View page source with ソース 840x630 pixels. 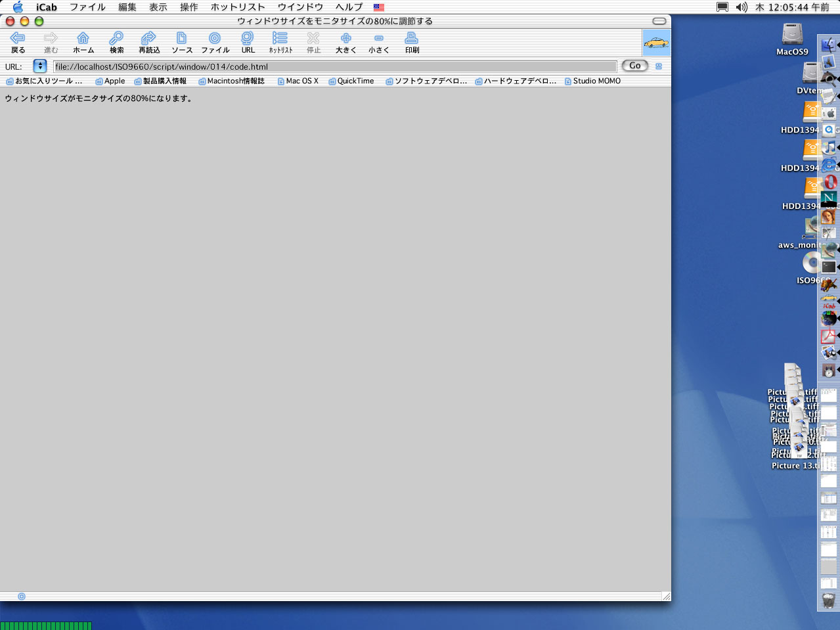[x=182, y=43]
